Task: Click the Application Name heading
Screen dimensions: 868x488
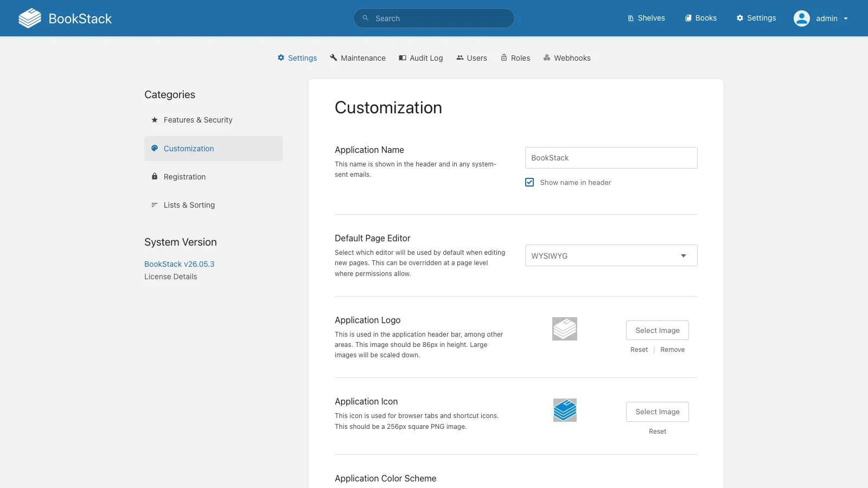Action: coord(369,150)
